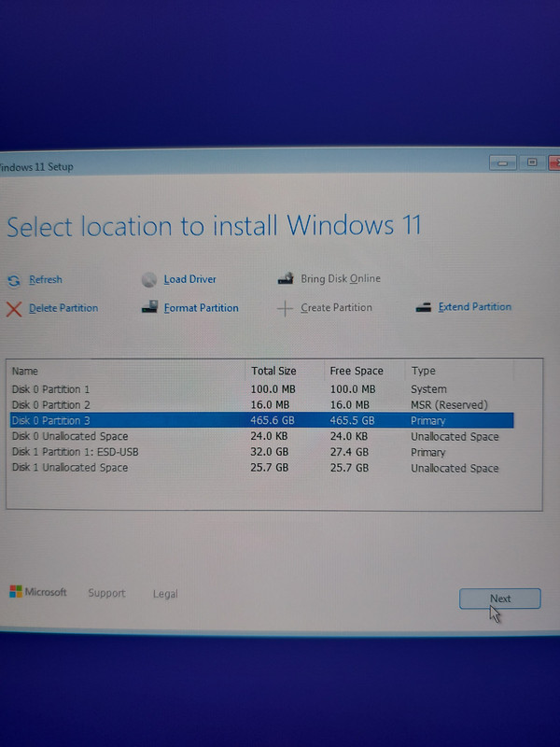Maximize the Windows 11 Setup window
Image resolution: width=560 pixels, height=747 pixels.
(532, 162)
